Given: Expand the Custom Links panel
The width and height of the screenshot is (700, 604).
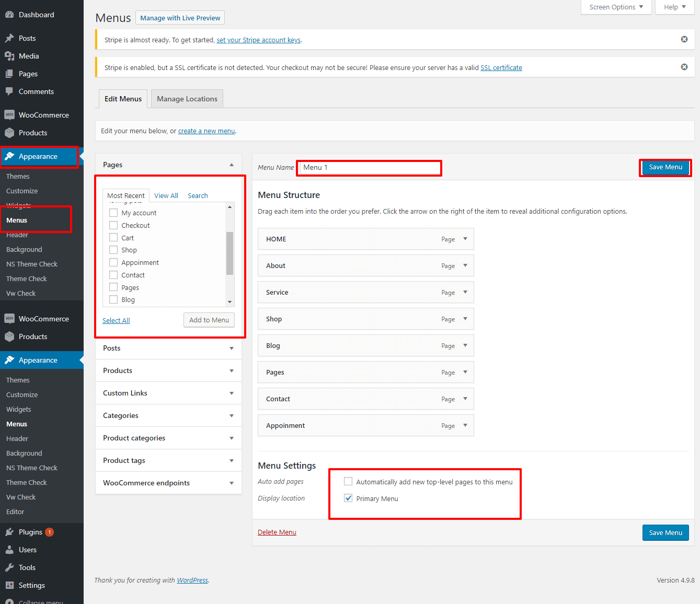Looking at the screenshot, I should pos(231,393).
